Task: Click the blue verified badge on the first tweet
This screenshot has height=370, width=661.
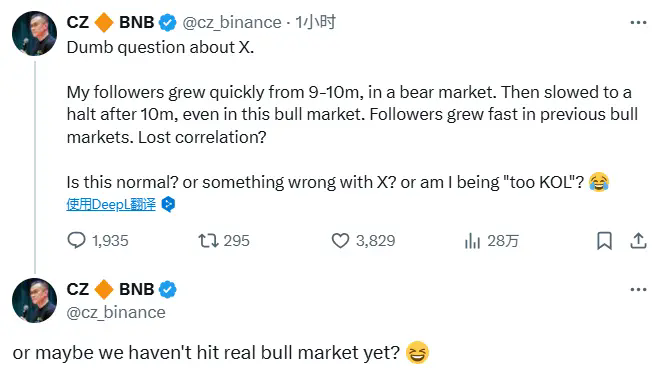Action: pyautogui.click(x=168, y=22)
